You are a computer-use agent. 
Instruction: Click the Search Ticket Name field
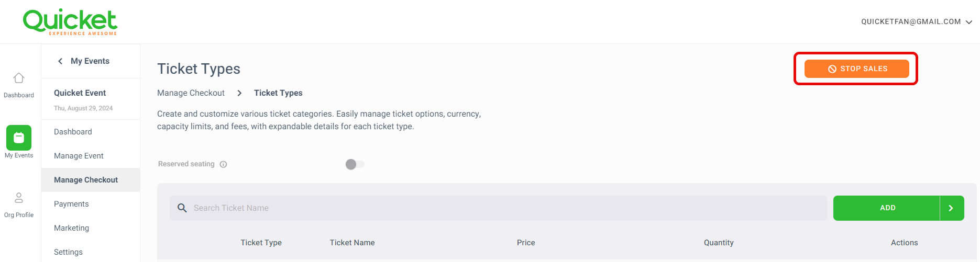(x=498, y=208)
